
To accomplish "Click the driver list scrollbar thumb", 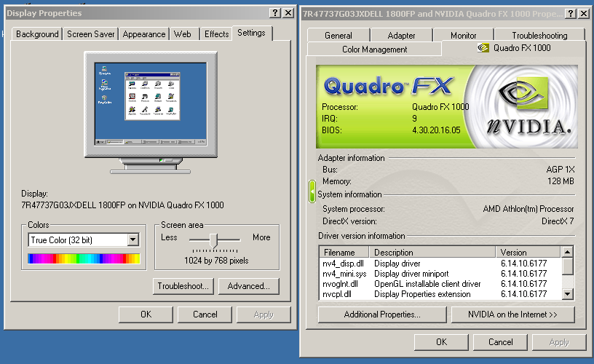I will [567, 266].
